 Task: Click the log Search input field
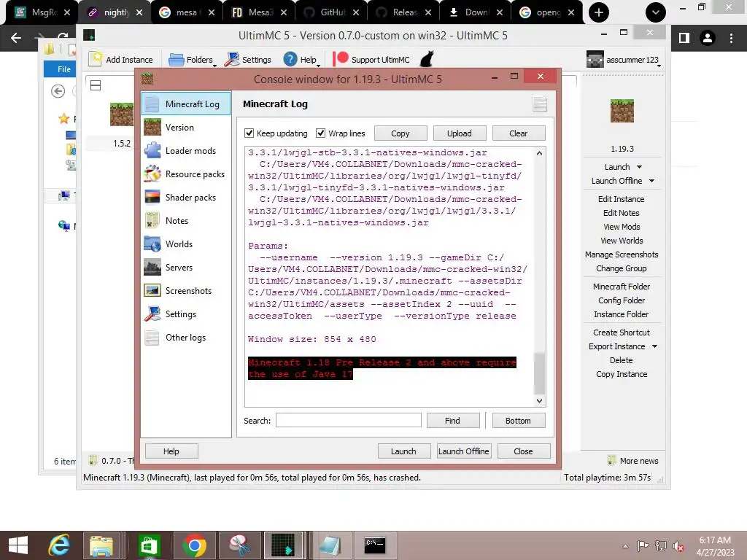click(348, 421)
